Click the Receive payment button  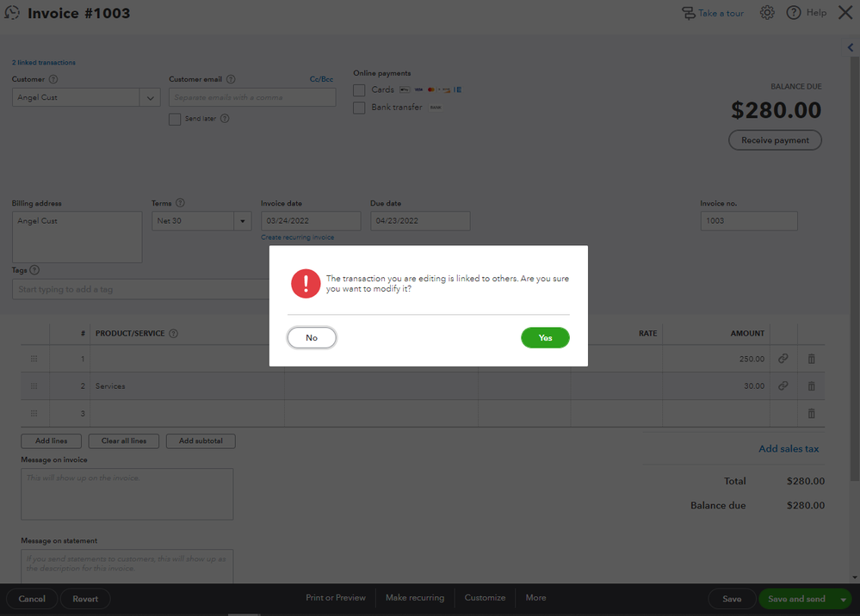click(775, 139)
